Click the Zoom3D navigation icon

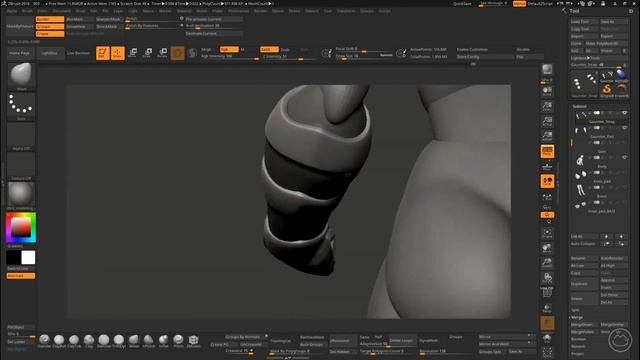[547, 263]
